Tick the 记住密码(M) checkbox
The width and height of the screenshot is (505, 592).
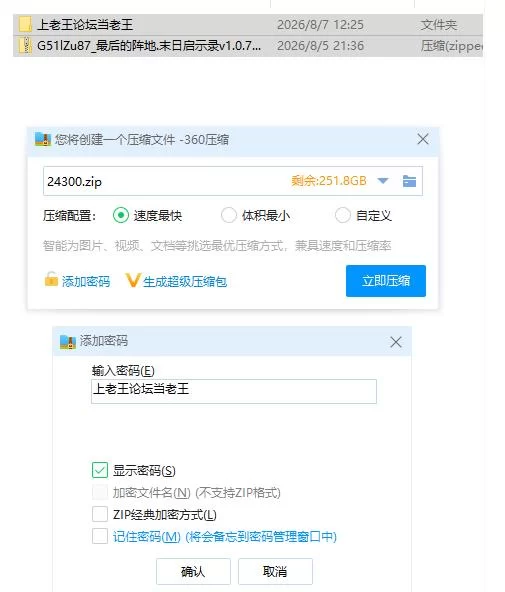click(x=100, y=536)
